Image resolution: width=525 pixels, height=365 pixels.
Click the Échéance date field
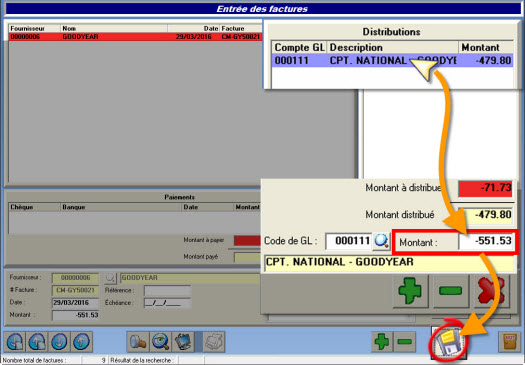[168, 303]
